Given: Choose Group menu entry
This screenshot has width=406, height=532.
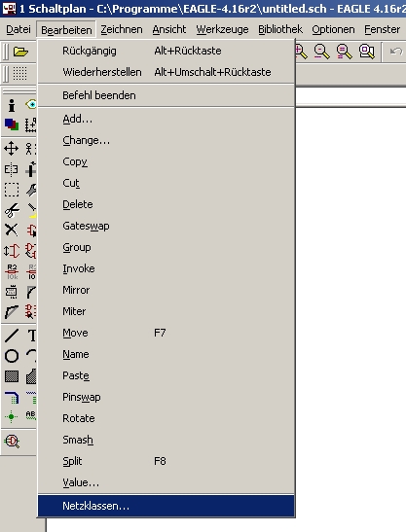Looking at the screenshot, I should [166, 247].
